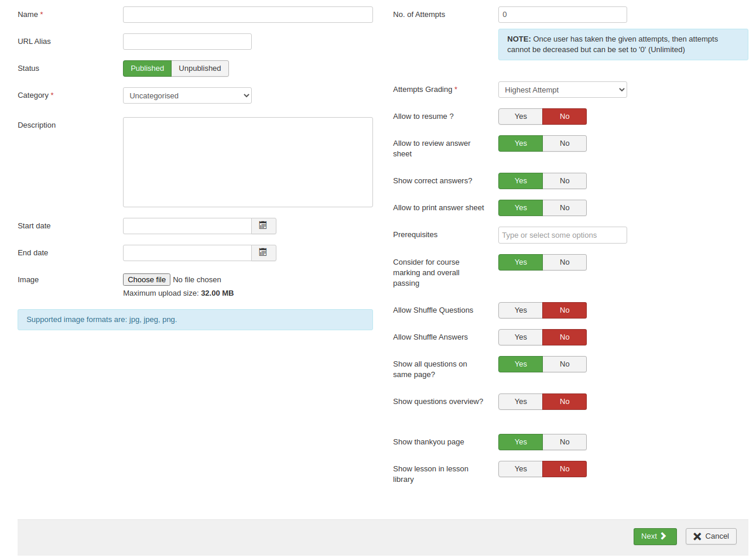Image resolution: width=756 pixels, height=558 pixels.
Task: Enable Allow Shuffle Questions with Yes
Action: (x=520, y=310)
